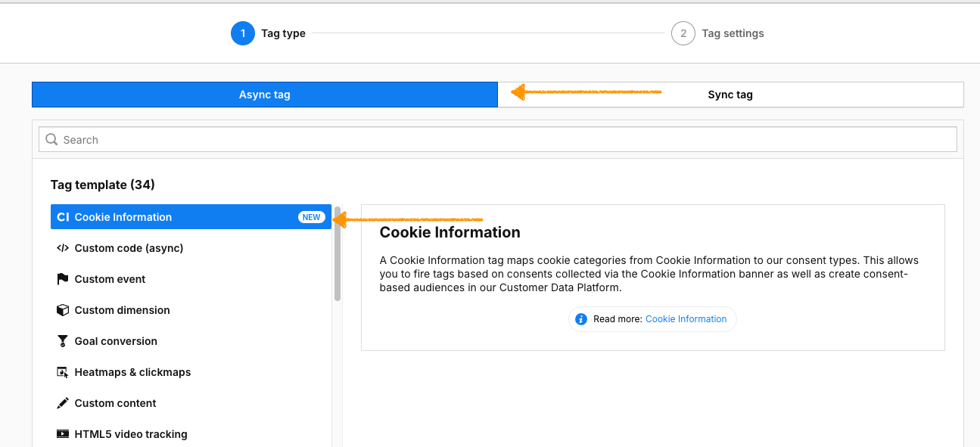Image resolution: width=980 pixels, height=447 pixels.
Task: Click the magnifying glass search icon
Action: [x=51, y=139]
